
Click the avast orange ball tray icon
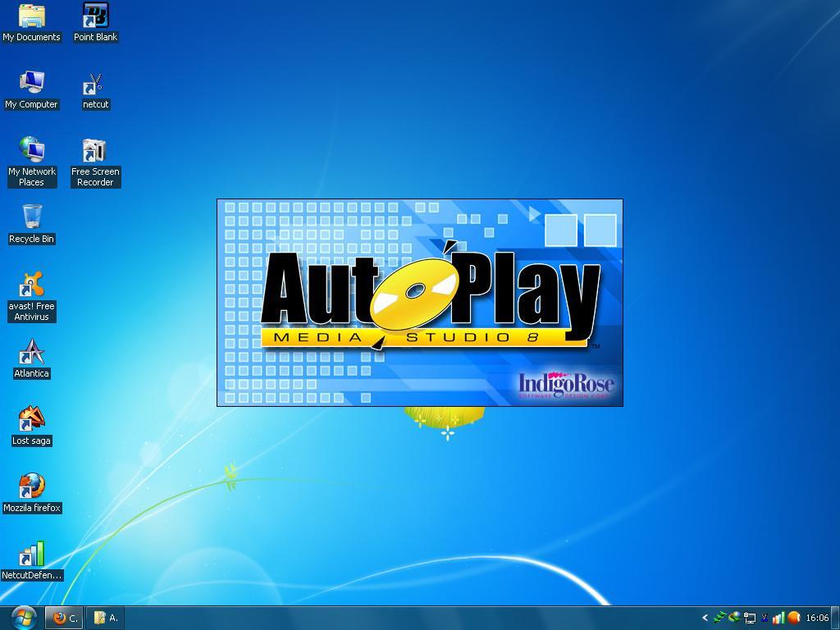pyautogui.click(x=793, y=618)
